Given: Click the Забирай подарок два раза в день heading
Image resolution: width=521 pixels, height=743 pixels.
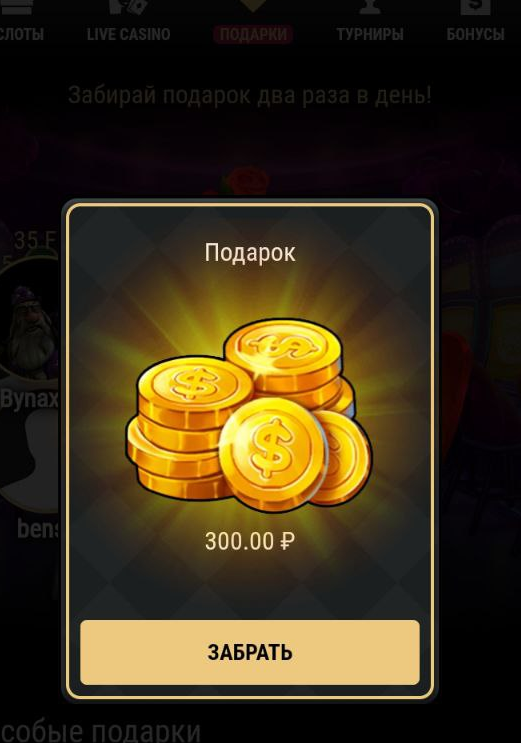Looking at the screenshot, I should click(x=250, y=95).
